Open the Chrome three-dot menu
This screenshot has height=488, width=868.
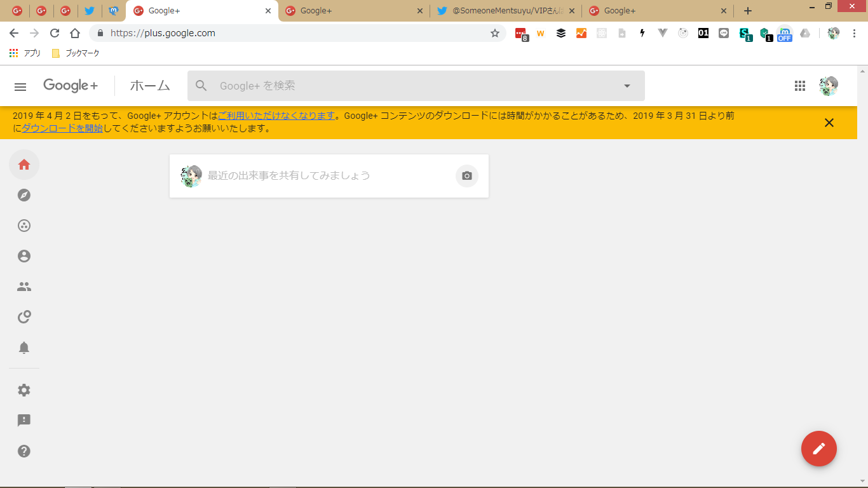854,33
